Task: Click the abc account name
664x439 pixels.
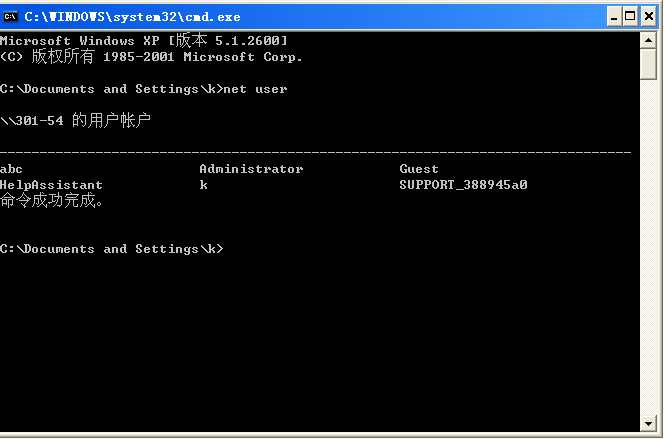Action: click(x=11, y=169)
